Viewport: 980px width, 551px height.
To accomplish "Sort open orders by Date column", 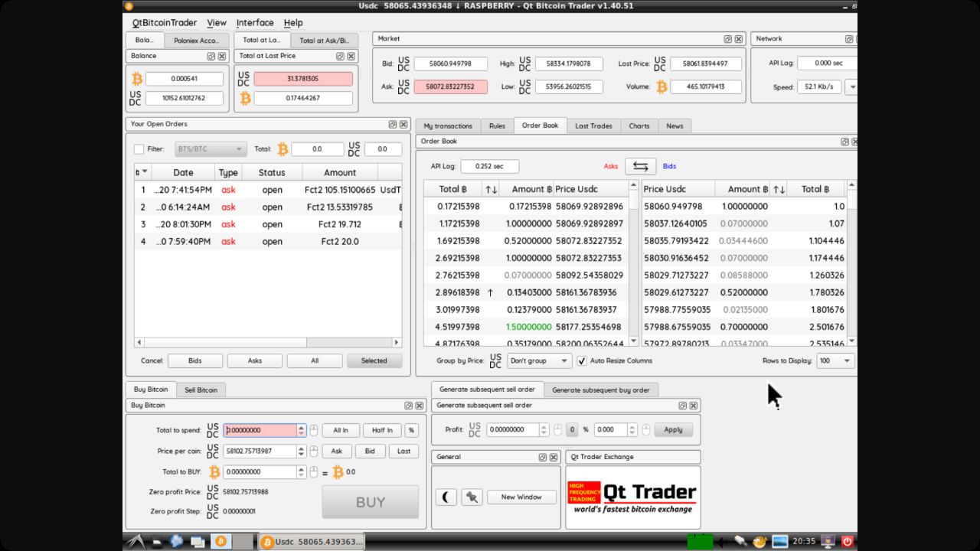I will [184, 172].
